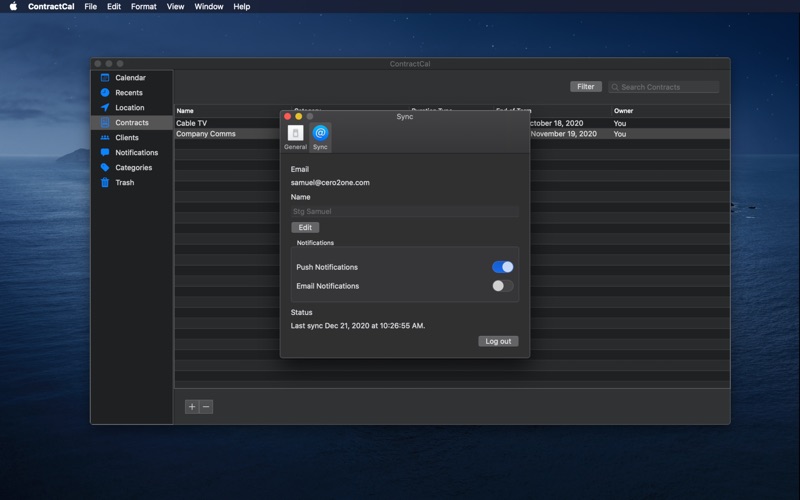800x500 pixels.
Task: Open the Clients people icon
Action: coord(105,137)
